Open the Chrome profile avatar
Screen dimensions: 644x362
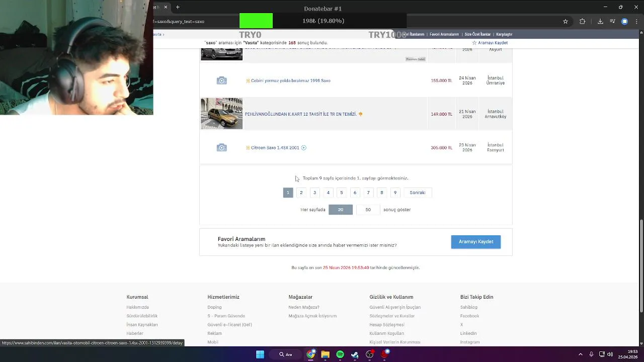coord(624,22)
